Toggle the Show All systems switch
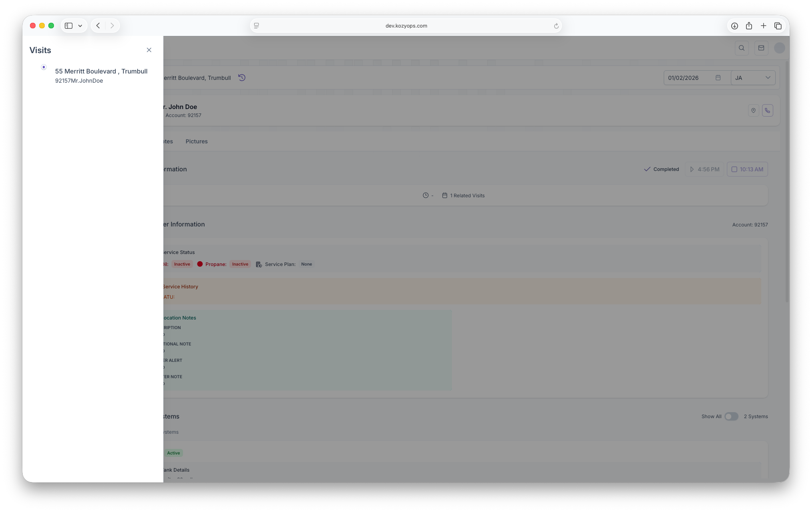The image size is (812, 512). (731, 417)
